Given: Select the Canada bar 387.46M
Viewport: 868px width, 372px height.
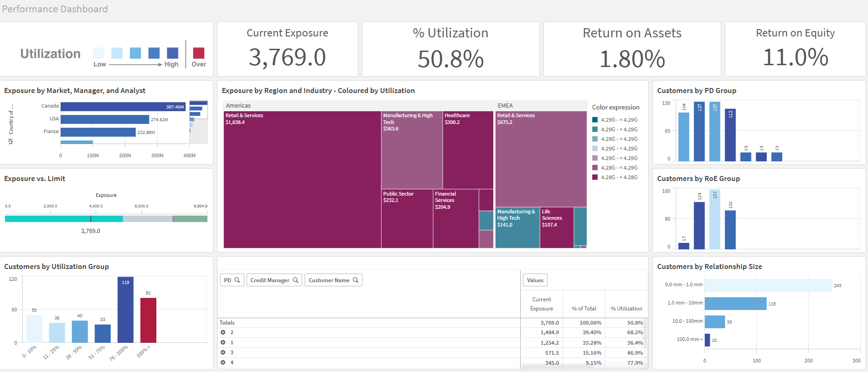Looking at the screenshot, I should coord(123,107).
